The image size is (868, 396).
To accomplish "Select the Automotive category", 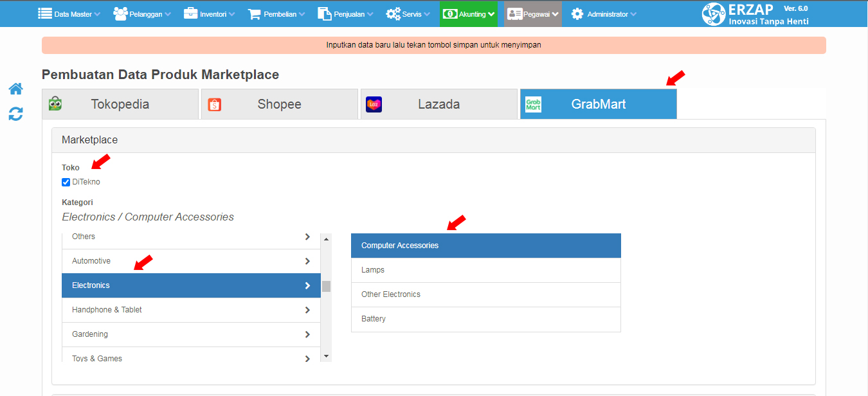I will click(191, 261).
